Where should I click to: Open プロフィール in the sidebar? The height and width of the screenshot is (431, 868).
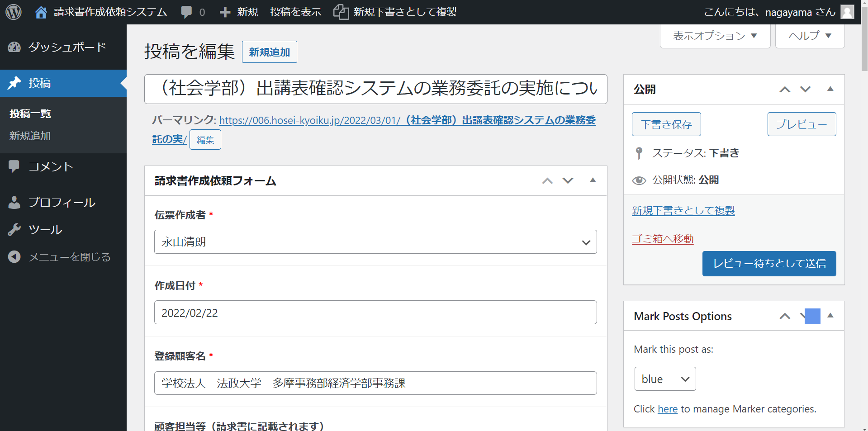click(x=62, y=203)
